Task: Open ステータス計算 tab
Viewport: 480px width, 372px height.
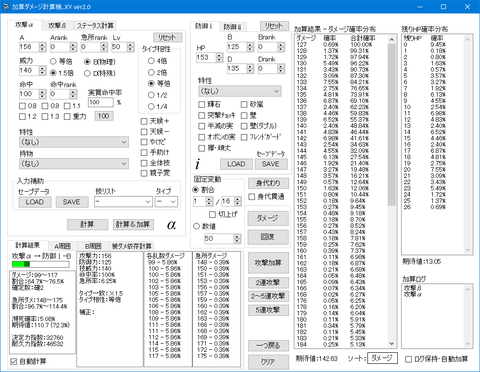Action: 95,25
